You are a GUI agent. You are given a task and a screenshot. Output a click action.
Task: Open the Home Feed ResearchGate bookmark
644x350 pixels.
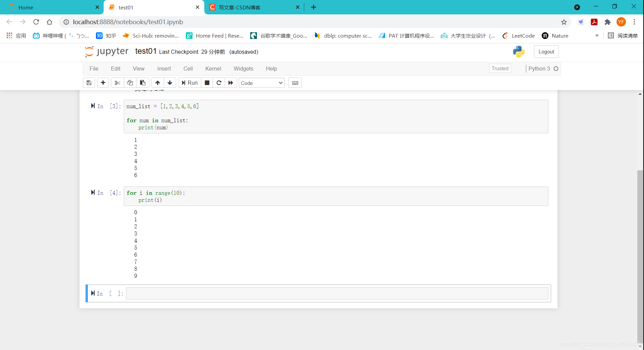[215, 36]
